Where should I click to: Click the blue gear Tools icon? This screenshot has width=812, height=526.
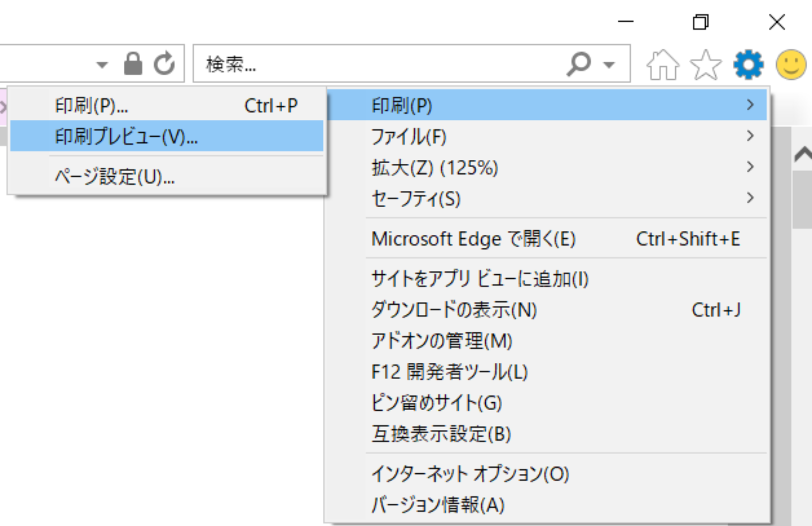coord(748,64)
